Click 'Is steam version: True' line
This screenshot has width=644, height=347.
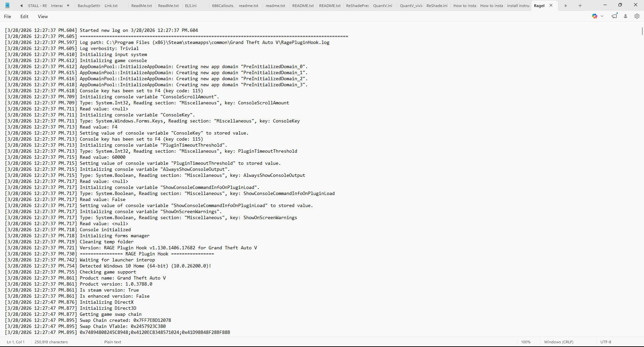(72, 290)
